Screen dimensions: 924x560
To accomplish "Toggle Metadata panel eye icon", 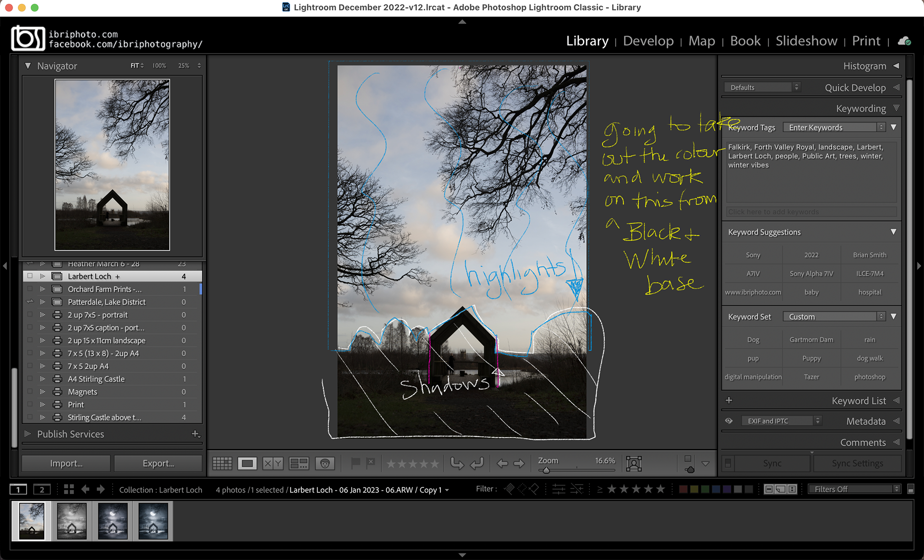I will coord(729,421).
